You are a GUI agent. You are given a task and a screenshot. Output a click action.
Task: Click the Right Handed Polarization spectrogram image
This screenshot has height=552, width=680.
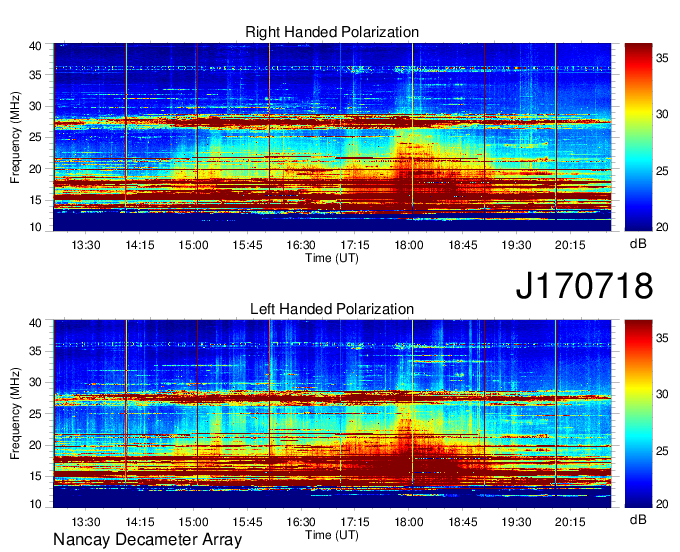(332, 137)
